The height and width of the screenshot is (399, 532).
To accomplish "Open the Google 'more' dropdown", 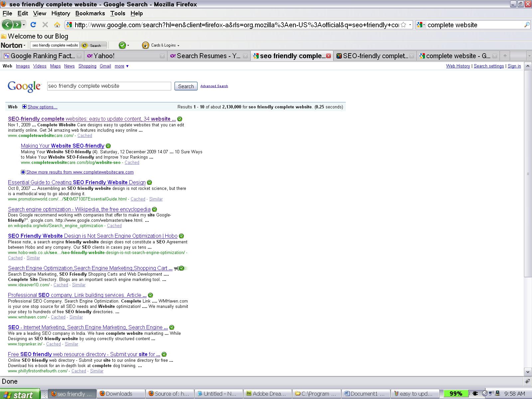I will 122,66.
